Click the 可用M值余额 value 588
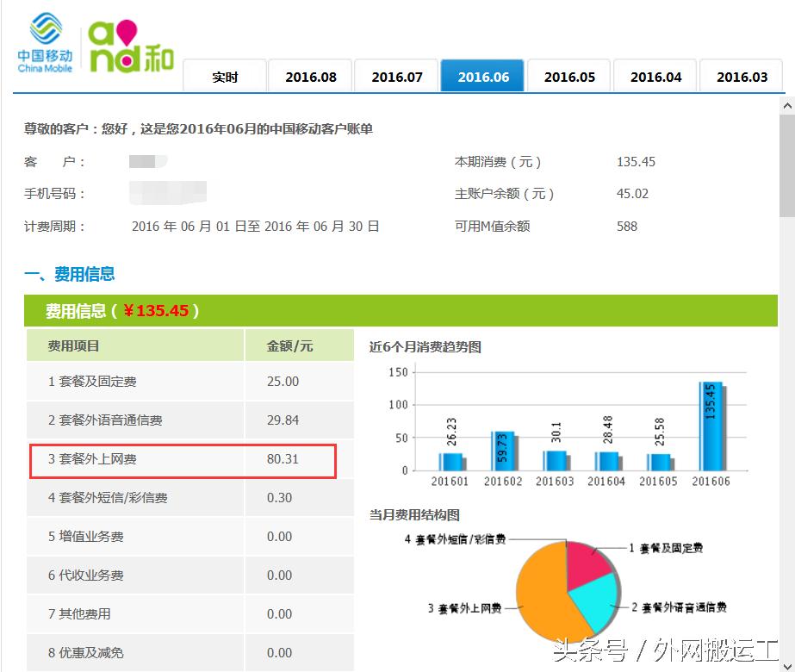This screenshot has height=672, width=795. (626, 226)
